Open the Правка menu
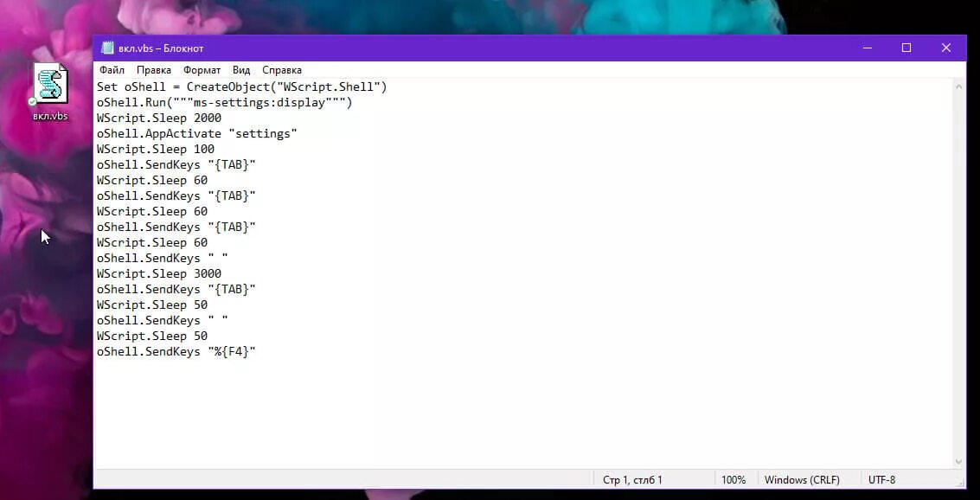Image resolution: width=980 pixels, height=500 pixels. pos(154,70)
